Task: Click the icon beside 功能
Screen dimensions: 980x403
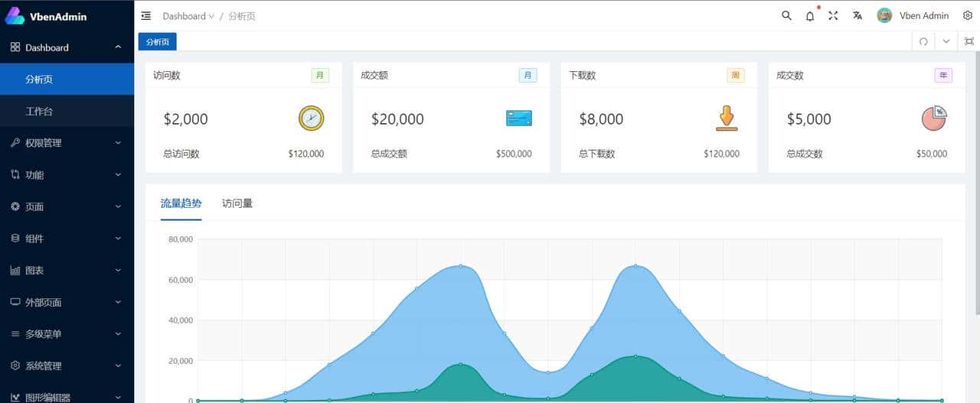Action: tap(15, 174)
